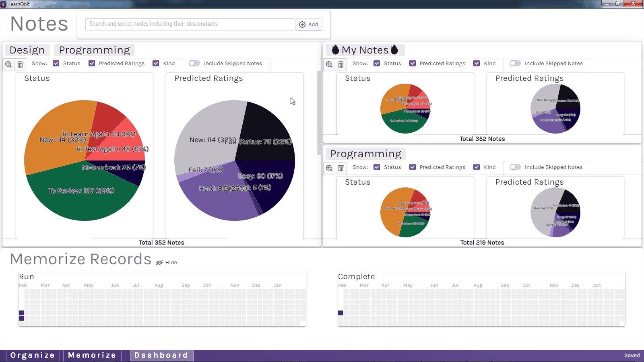Click zoom icon in My Notes panel

click(329, 64)
